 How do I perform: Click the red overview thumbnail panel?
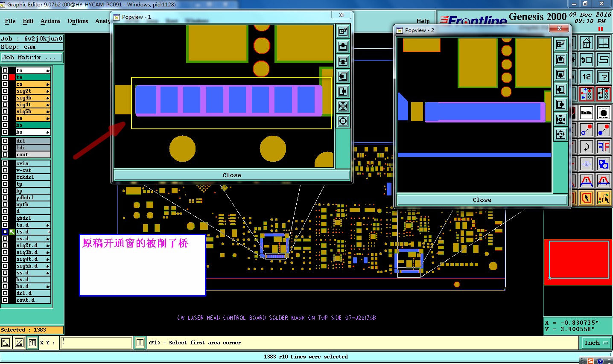pyautogui.click(x=578, y=262)
